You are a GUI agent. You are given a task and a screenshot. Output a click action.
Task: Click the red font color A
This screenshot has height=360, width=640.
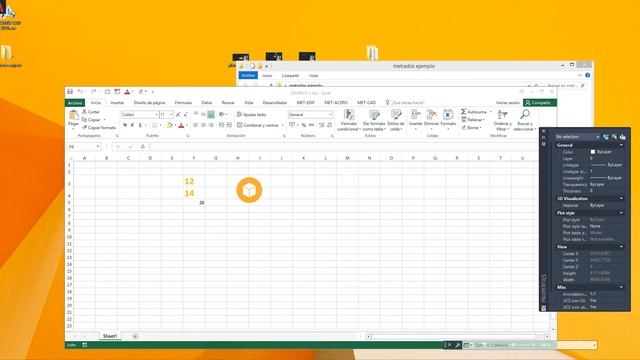click(x=181, y=125)
